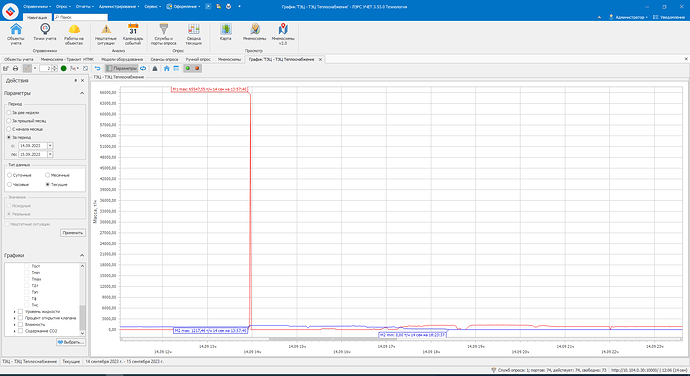Select the С начала месяца period
Viewport: 690px width, 376px height.
[x=9, y=129]
